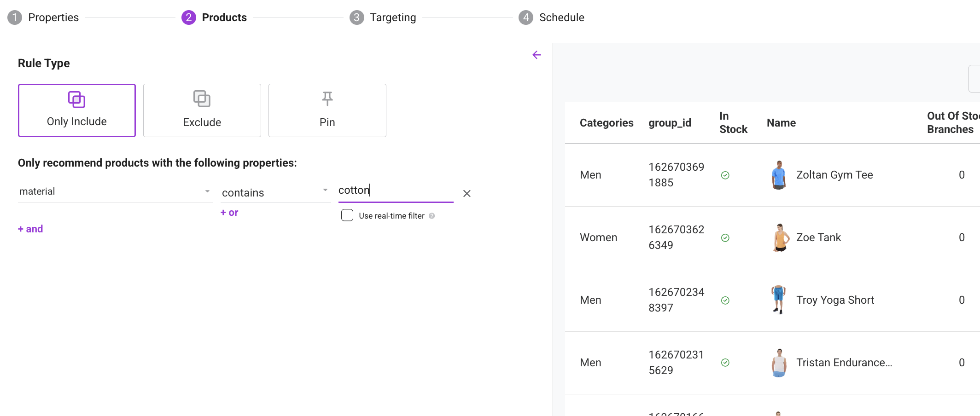Click the Tristan Endurance product thumbnail

[x=779, y=363]
